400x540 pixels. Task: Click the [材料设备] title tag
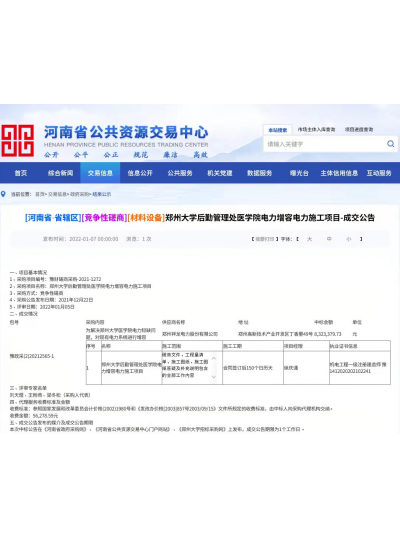click(x=146, y=218)
